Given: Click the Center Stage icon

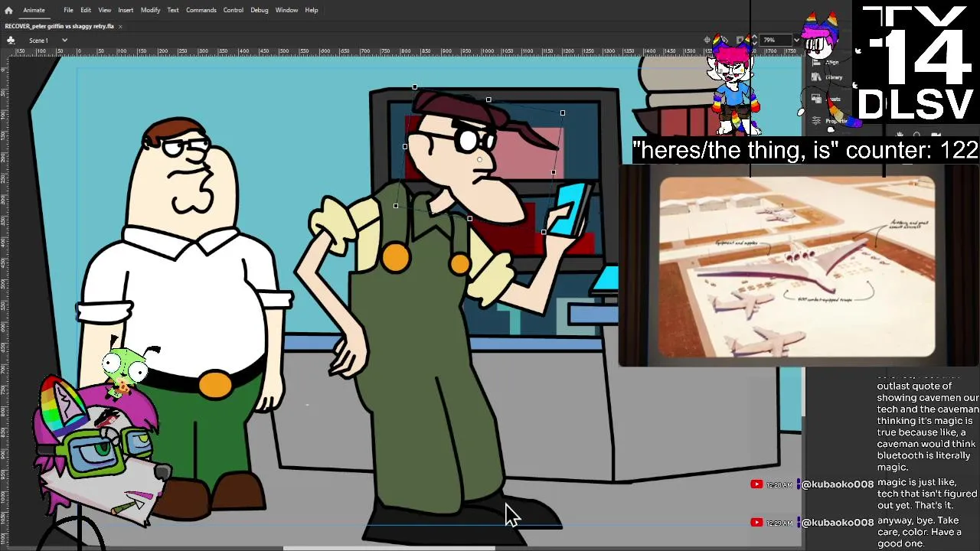Looking at the screenshot, I should coord(707,40).
